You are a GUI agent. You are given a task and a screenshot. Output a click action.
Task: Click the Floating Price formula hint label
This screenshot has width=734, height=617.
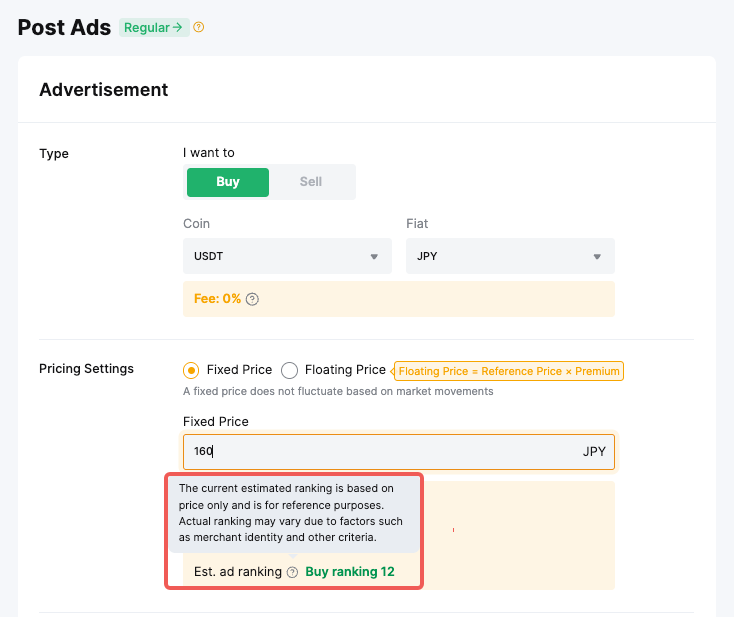tap(509, 371)
